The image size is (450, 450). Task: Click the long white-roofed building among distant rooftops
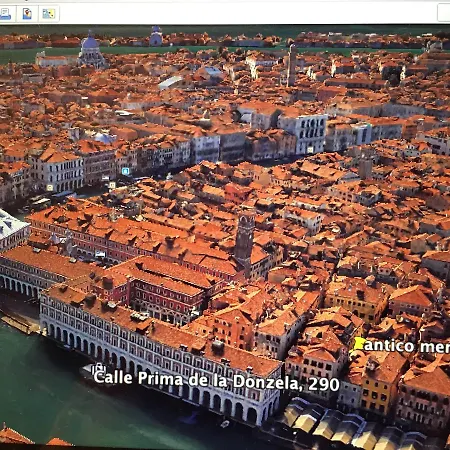tap(170, 82)
